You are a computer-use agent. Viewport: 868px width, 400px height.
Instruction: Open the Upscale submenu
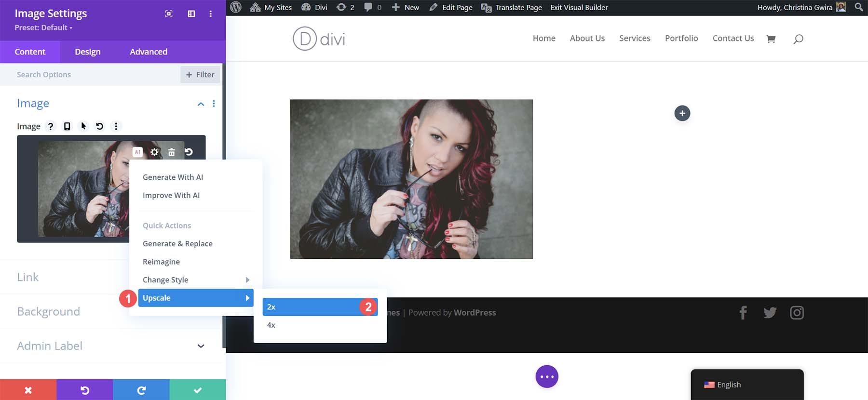(196, 298)
